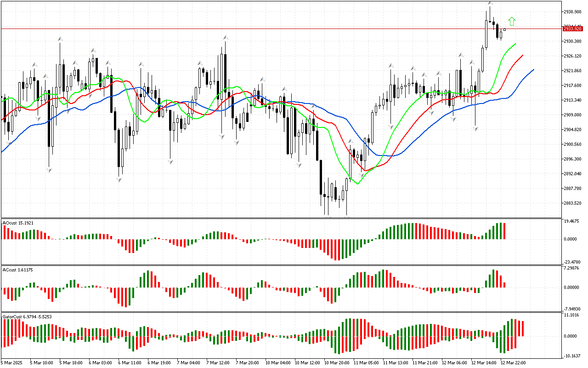Click the 12 Mar 22:00 time label
This screenshot has width=588, height=368.
(x=514, y=363)
